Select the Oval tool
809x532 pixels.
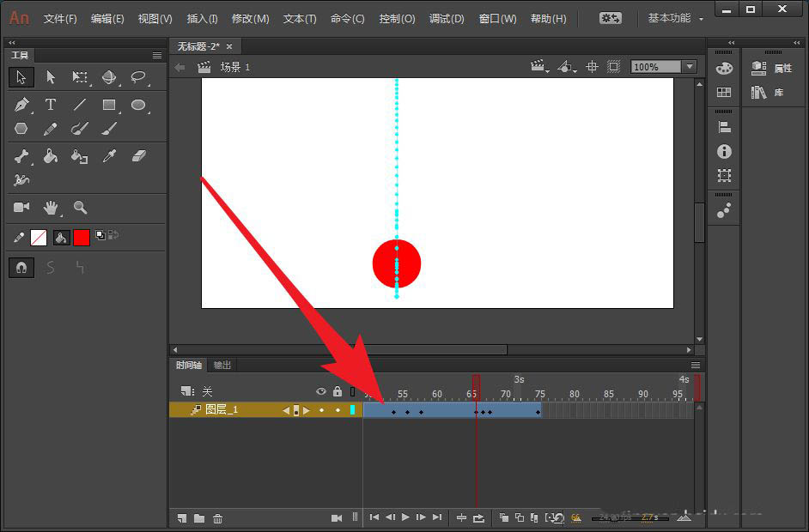coord(138,105)
